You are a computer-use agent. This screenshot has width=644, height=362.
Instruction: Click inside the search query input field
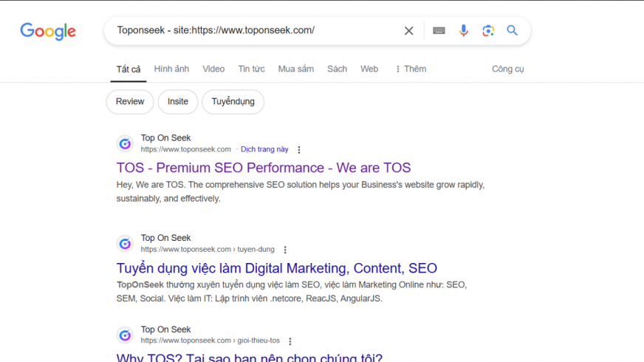251,31
